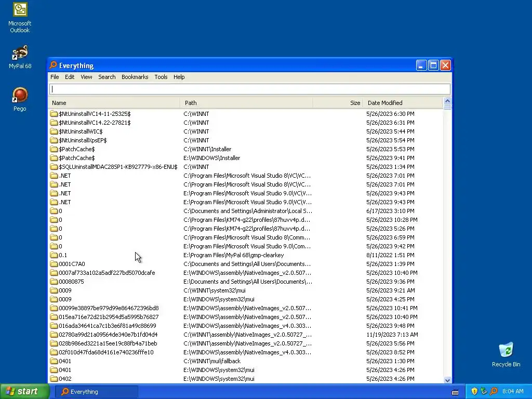Image resolution: width=532 pixels, height=399 pixels.
Task: Select 028b986ed3221a15ee19c88fb4a71beb folder
Action: click(x=108, y=343)
